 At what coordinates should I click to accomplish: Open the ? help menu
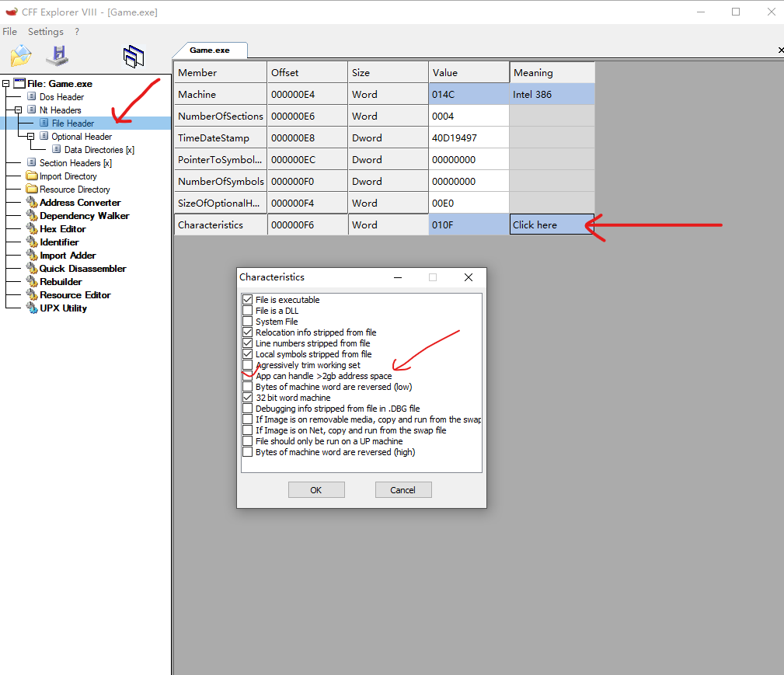click(x=76, y=32)
